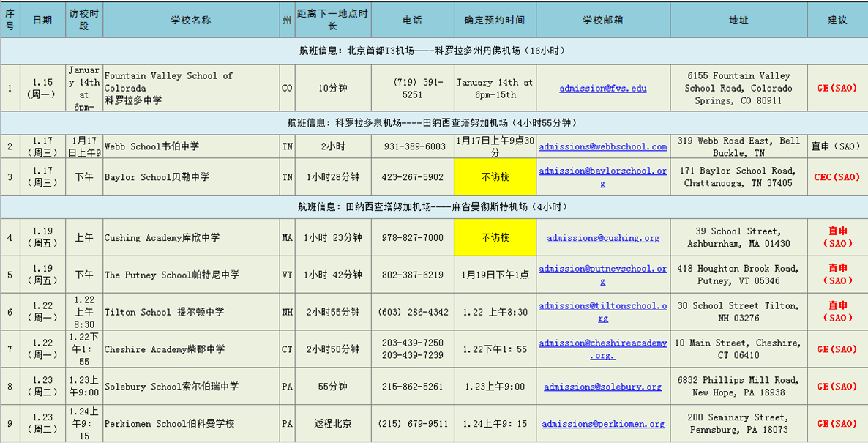
Task: Select 2小时55分钟 duration cell
Action: (333, 312)
